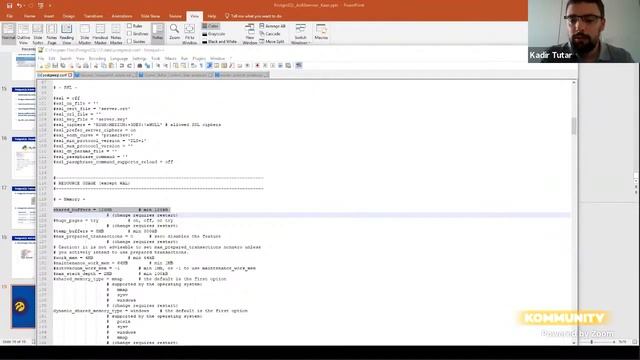
Task: Open Slide Master view
Action: (x=84, y=34)
